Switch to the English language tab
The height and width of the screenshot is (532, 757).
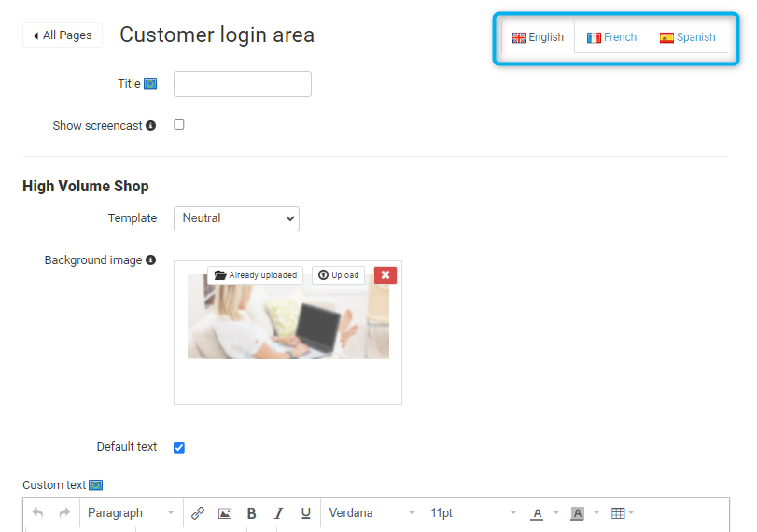(x=538, y=37)
